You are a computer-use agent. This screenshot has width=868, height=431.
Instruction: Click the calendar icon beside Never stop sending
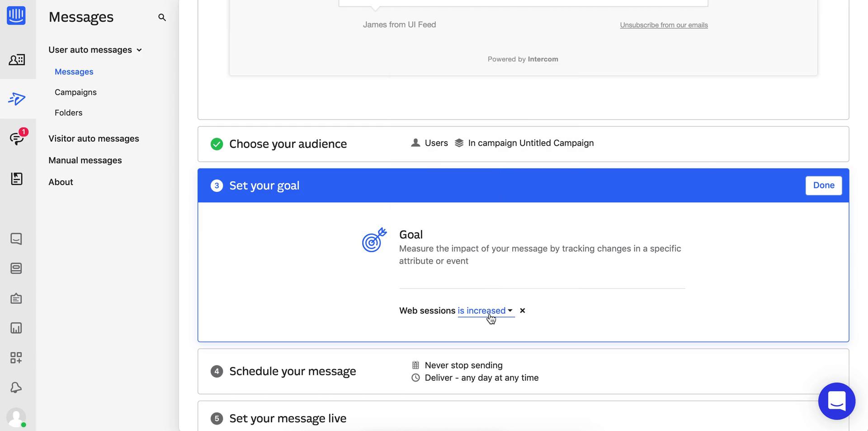pyautogui.click(x=415, y=365)
